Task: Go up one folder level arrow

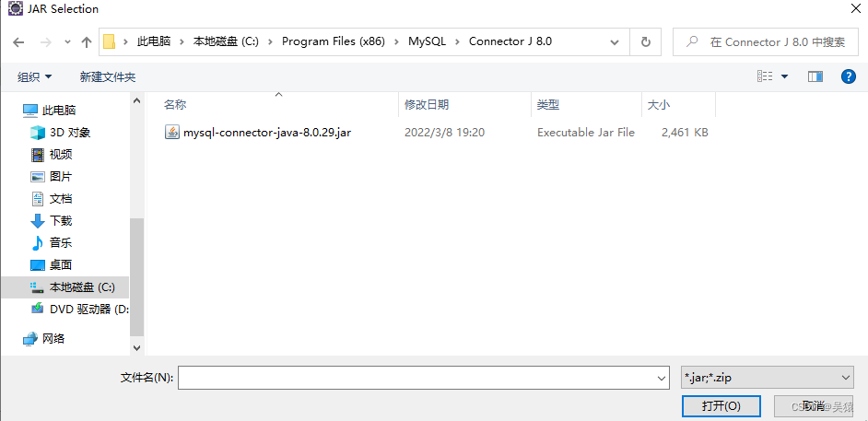Action: tap(87, 42)
